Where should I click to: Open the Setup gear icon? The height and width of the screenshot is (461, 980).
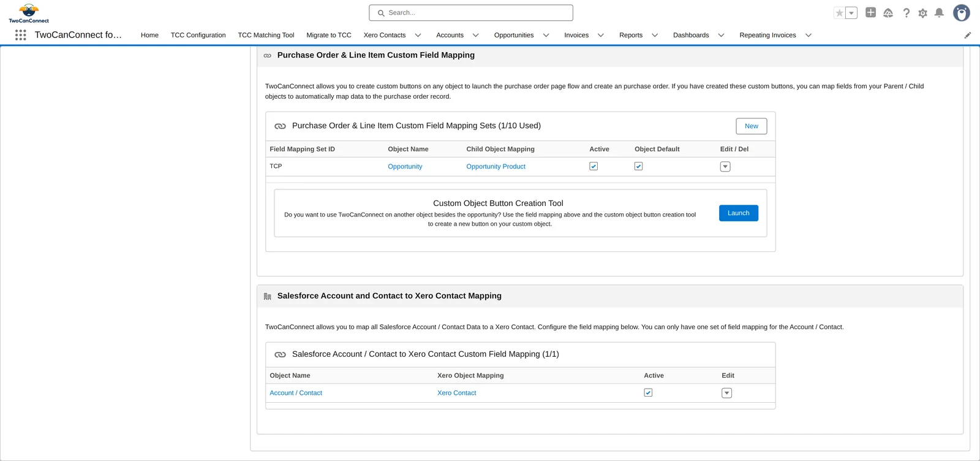pyautogui.click(x=922, y=13)
